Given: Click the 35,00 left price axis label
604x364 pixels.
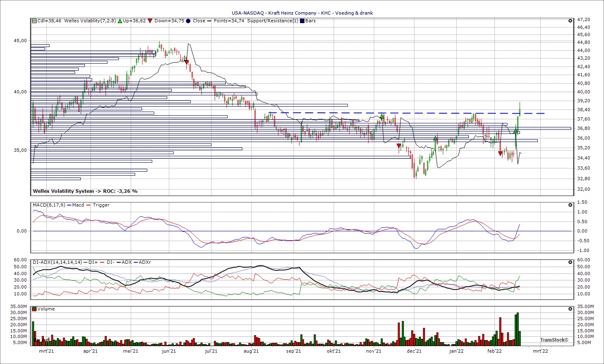Looking at the screenshot, I should pyautogui.click(x=20, y=150).
